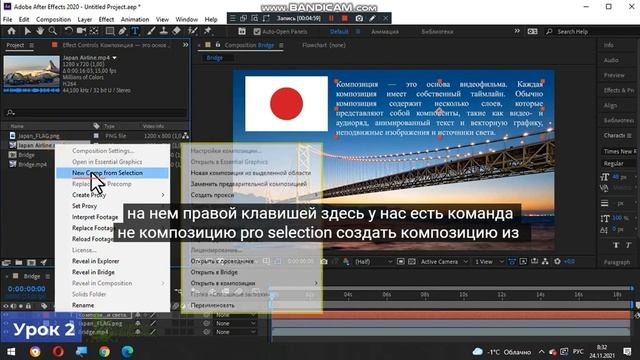Image resolution: width=640 pixels, height=360 pixels.
Task: Open comp flowchart icon in viewer footer
Action: tap(545, 261)
